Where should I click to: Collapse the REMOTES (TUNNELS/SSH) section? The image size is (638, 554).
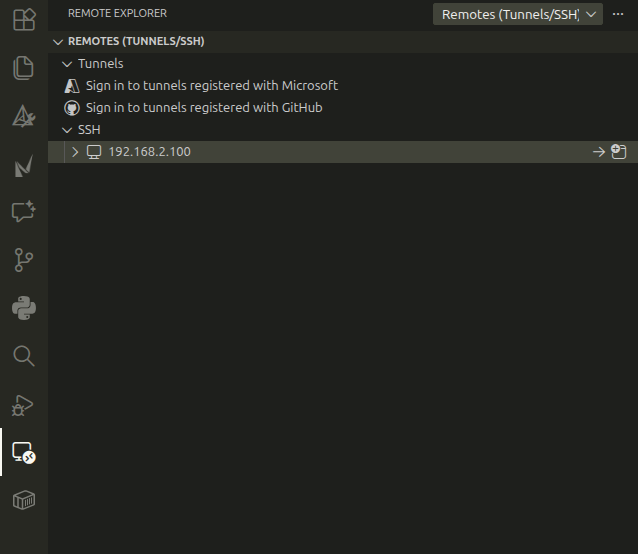[57, 42]
